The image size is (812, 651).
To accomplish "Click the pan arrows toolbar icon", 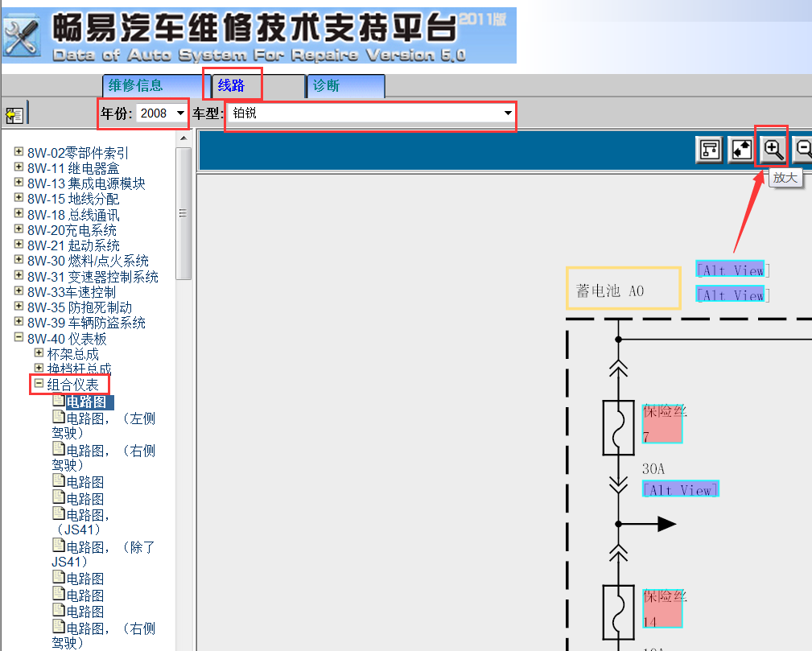I will (x=741, y=150).
